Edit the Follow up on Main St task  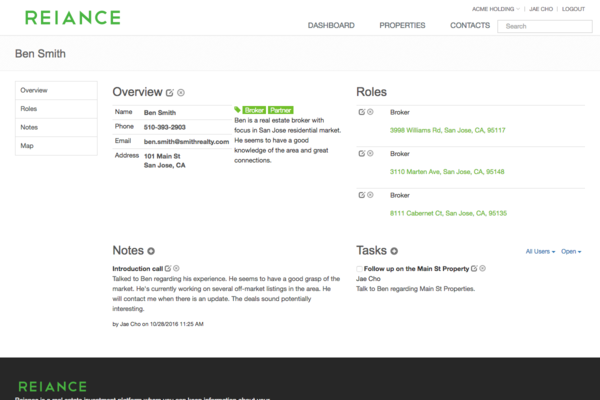tap(474, 269)
